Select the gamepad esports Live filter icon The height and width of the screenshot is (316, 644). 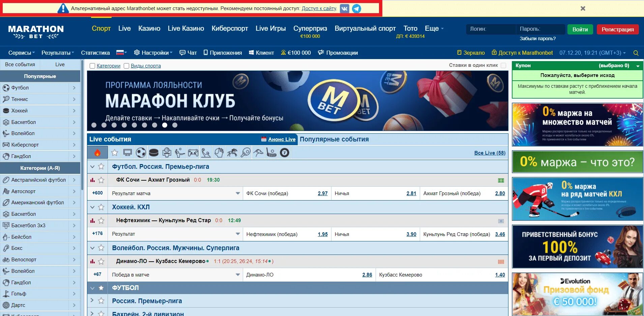pyautogui.click(x=193, y=153)
